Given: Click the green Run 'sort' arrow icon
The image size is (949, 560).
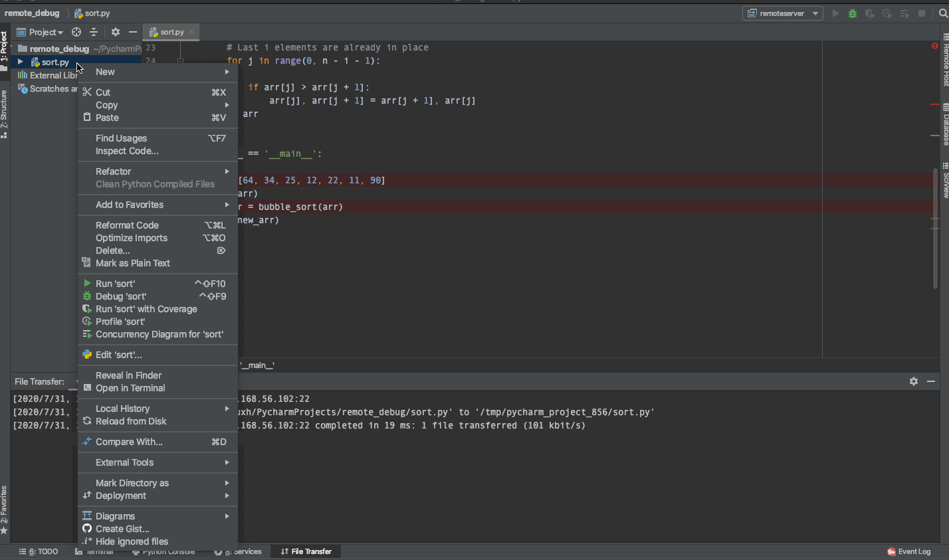Looking at the screenshot, I should [87, 284].
